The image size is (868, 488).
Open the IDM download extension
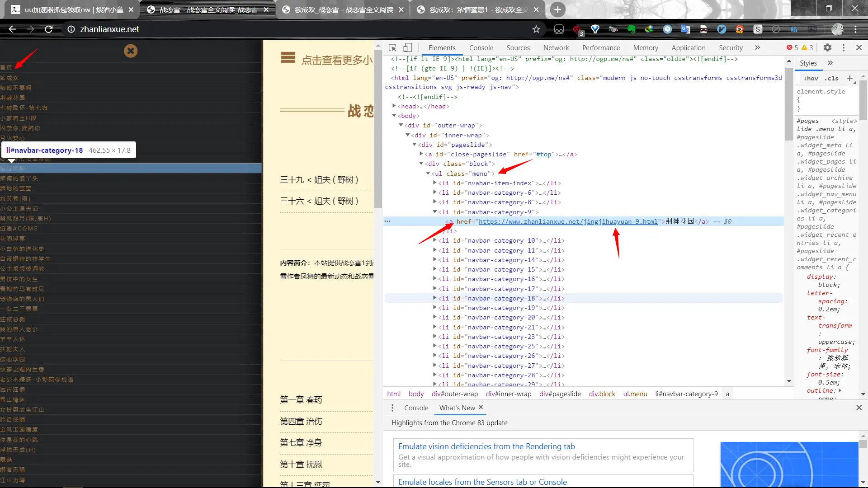[649, 29]
